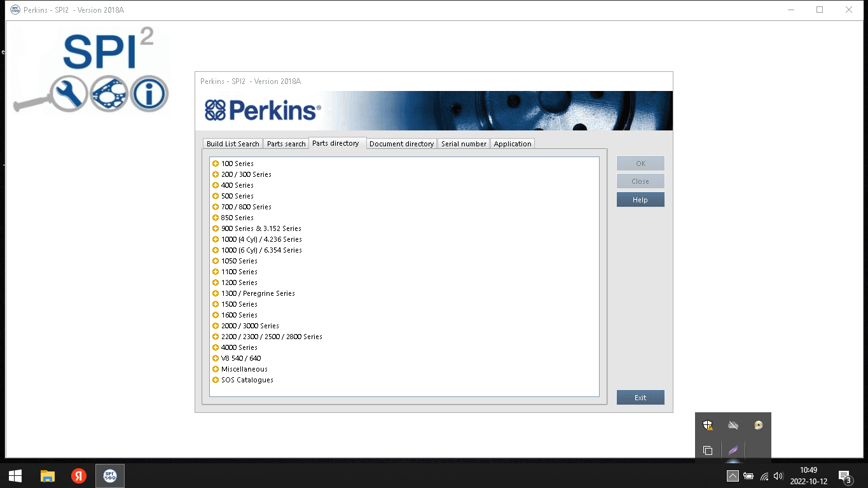Switch to the Document directory tab
This screenshot has width=868, height=488.
(401, 144)
